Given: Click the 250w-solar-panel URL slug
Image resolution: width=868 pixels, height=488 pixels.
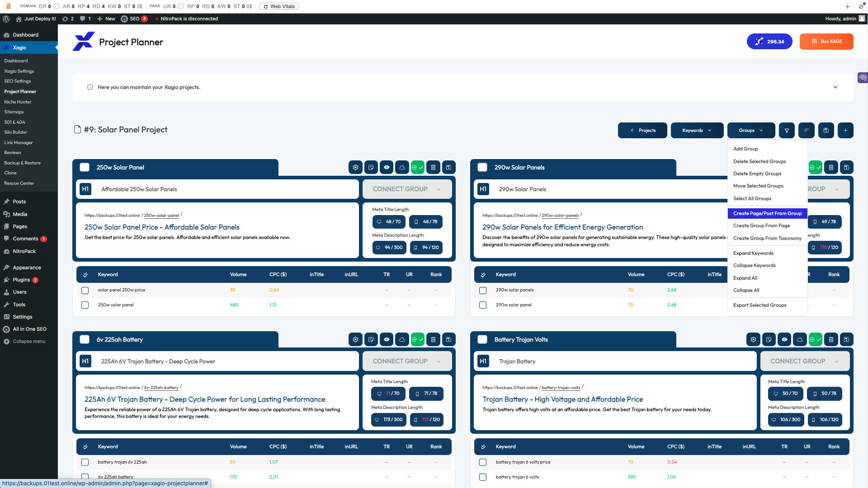Looking at the screenshot, I should click(x=161, y=216).
